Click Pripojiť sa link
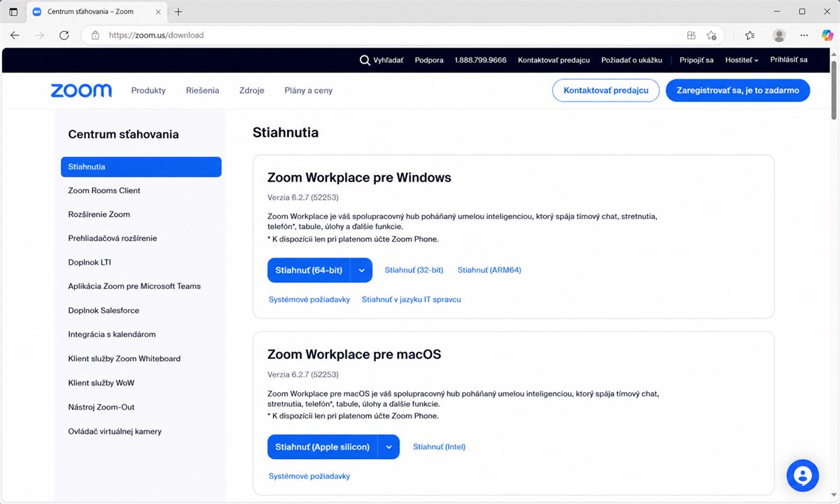This screenshot has width=840, height=504. 696,60
